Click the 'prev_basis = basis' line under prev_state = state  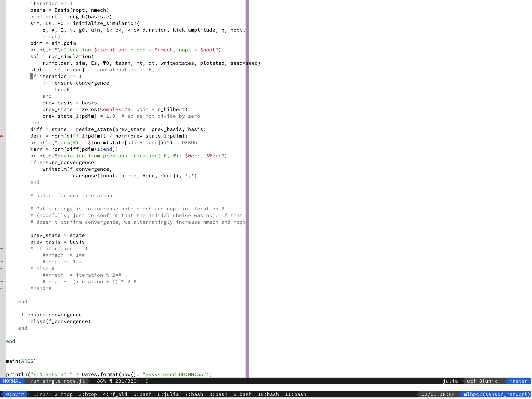[x=57, y=242]
